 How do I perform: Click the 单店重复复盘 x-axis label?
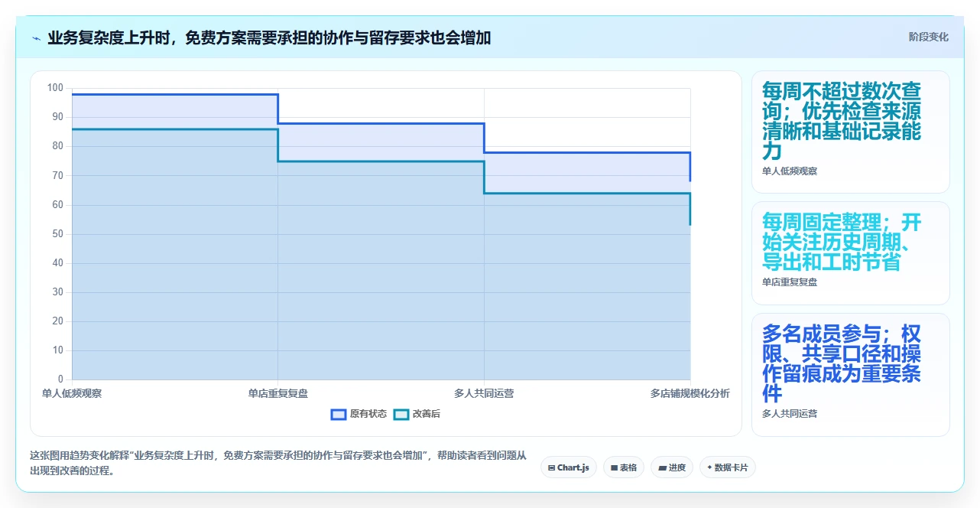click(278, 393)
